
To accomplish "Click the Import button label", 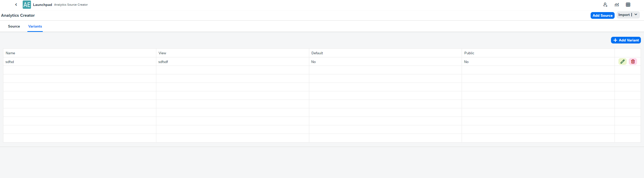I will click(x=624, y=15).
